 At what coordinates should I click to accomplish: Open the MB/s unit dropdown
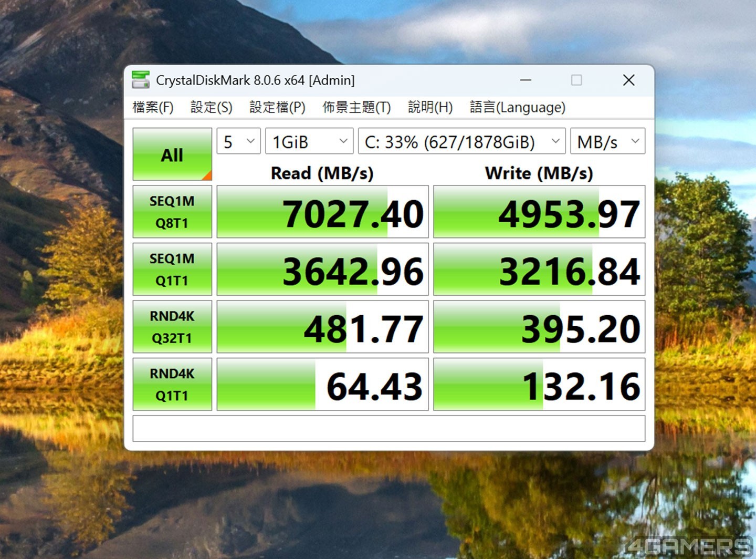point(608,141)
